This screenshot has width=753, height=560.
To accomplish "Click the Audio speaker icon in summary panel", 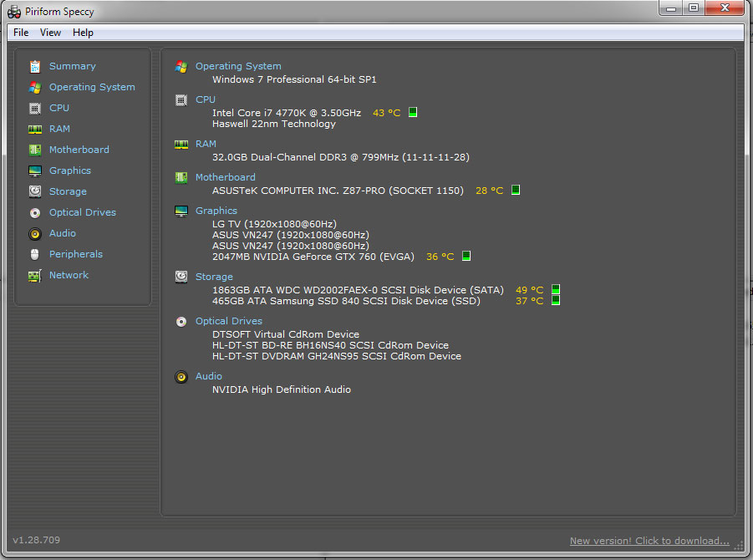I will [x=181, y=377].
